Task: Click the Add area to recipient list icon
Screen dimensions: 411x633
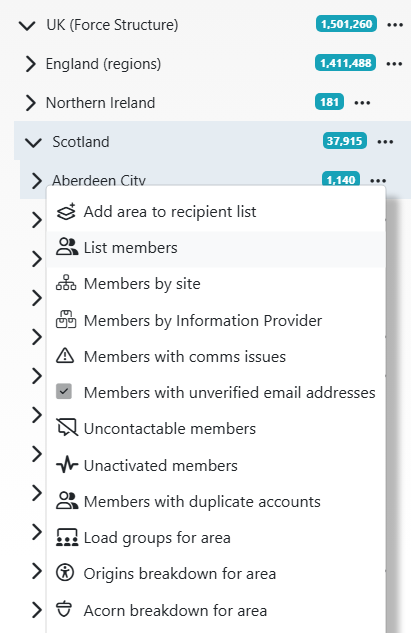Action: coord(66,212)
